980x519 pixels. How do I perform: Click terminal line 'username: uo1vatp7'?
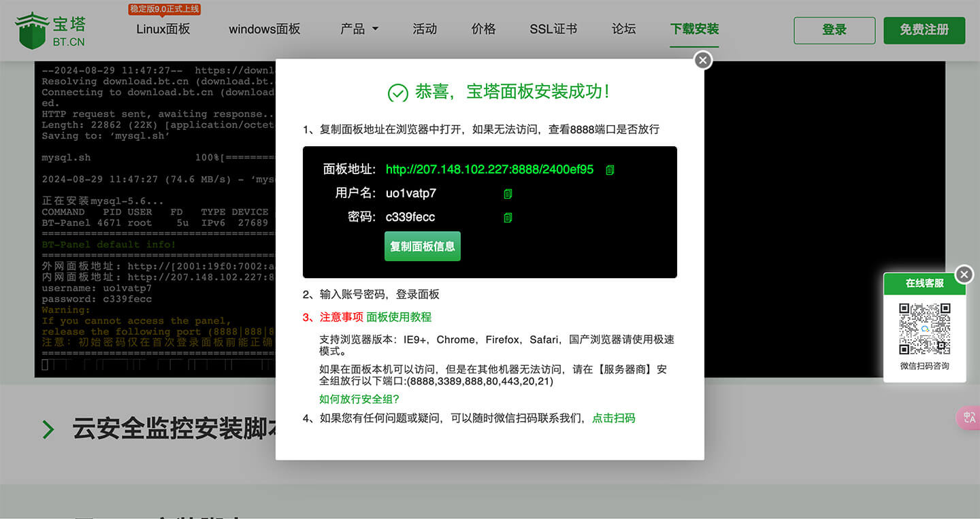point(97,288)
